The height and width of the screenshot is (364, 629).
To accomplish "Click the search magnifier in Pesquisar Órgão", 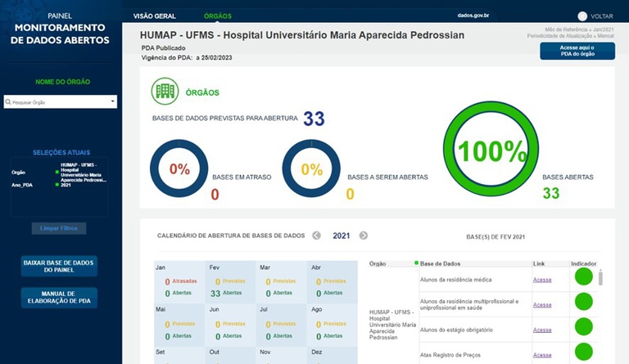I will click(7, 102).
